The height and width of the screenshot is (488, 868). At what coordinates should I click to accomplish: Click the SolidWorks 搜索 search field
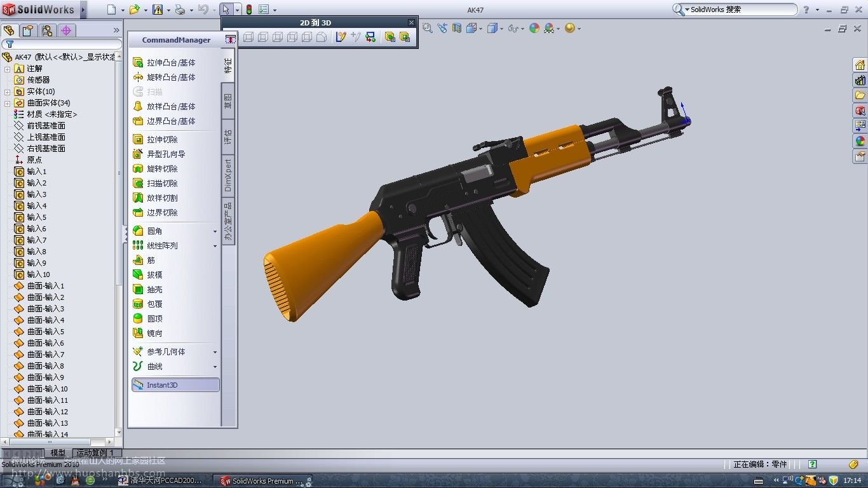click(740, 10)
